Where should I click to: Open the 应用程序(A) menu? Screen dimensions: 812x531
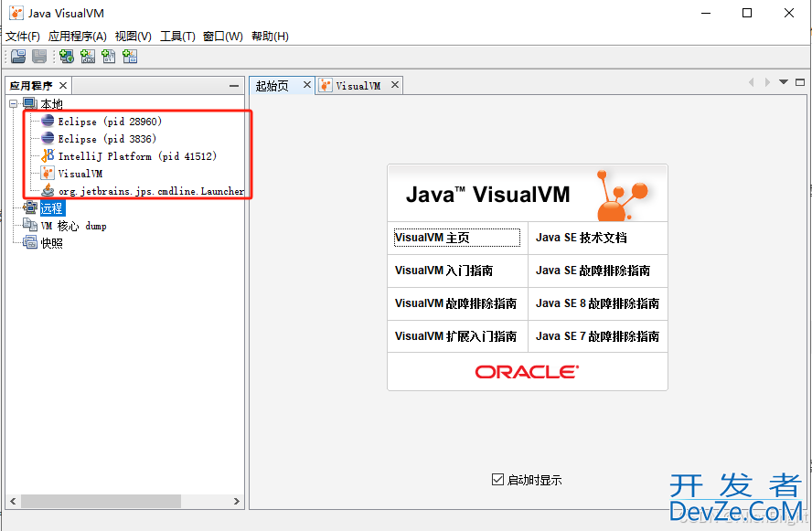[77, 37]
